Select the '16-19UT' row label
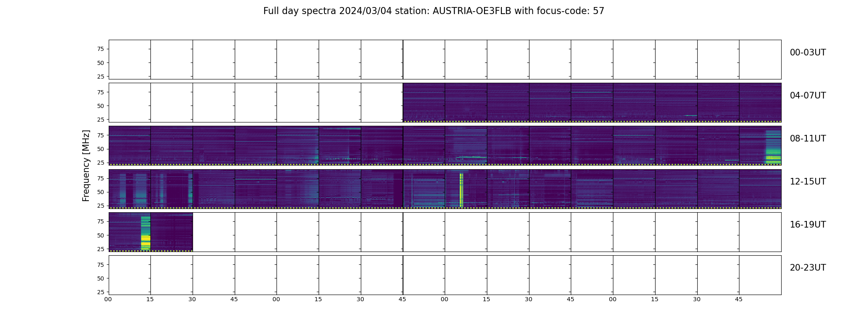Screen dimensions: 868x331 pos(808,225)
